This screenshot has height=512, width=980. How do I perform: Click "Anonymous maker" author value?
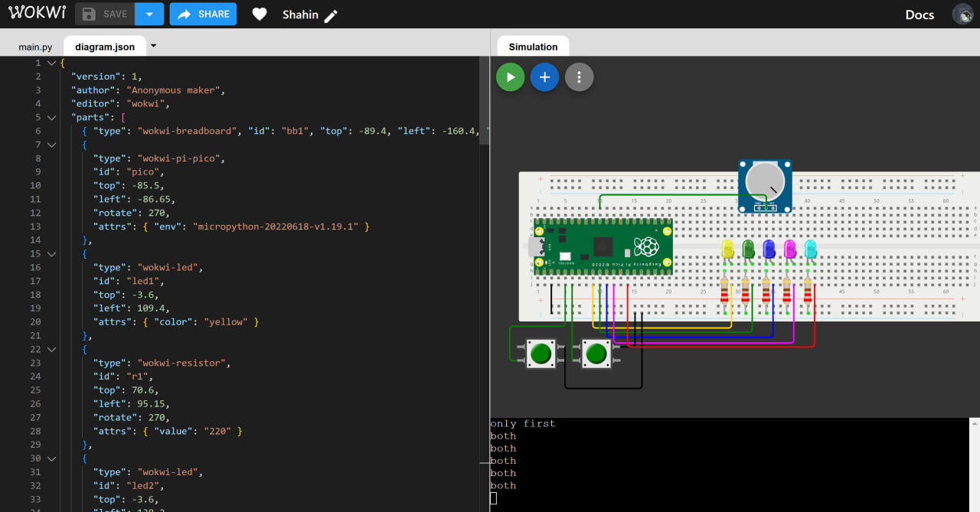tap(174, 90)
